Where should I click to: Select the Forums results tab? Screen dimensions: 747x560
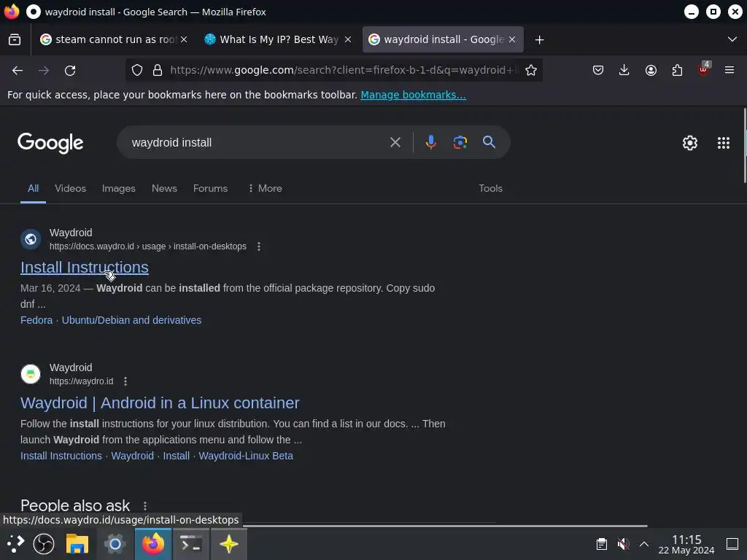tap(210, 189)
